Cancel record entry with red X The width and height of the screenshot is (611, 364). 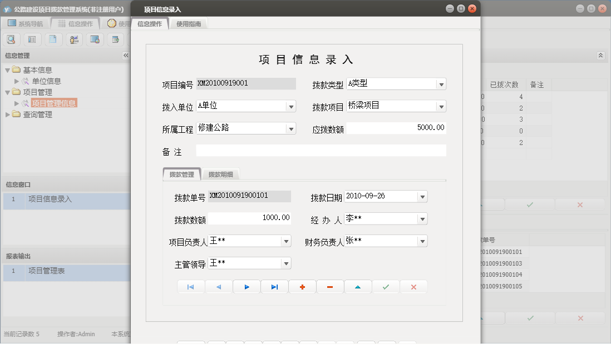pyautogui.click(x=413, y=286)
